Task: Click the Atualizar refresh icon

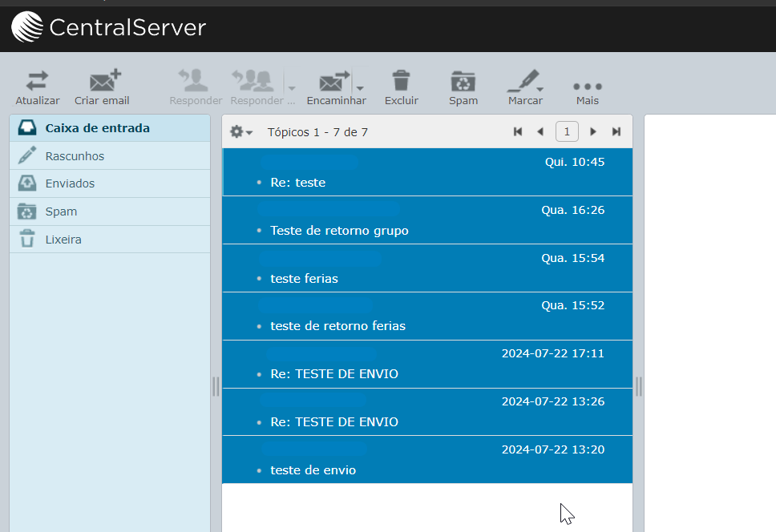Action: (x=37, y=82)
